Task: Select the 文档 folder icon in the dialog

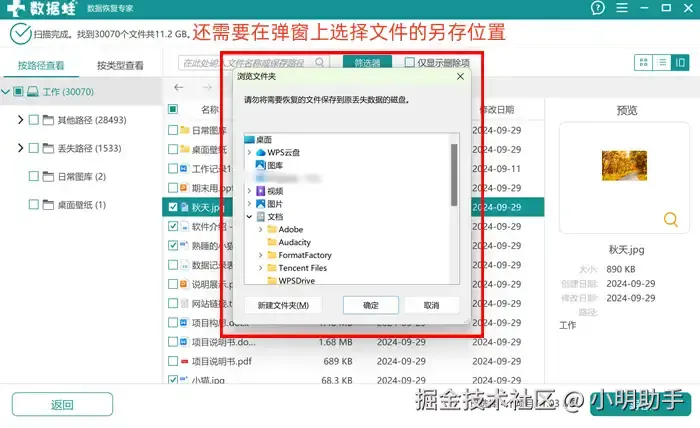Action: click(261, 217)
